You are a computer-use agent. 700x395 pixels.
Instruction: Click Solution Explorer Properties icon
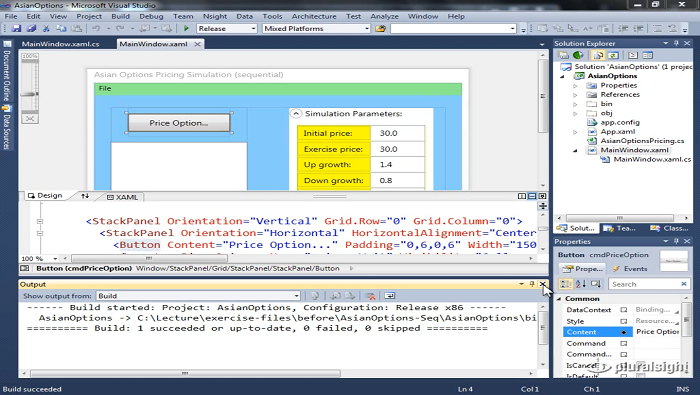tap(564, 55)
